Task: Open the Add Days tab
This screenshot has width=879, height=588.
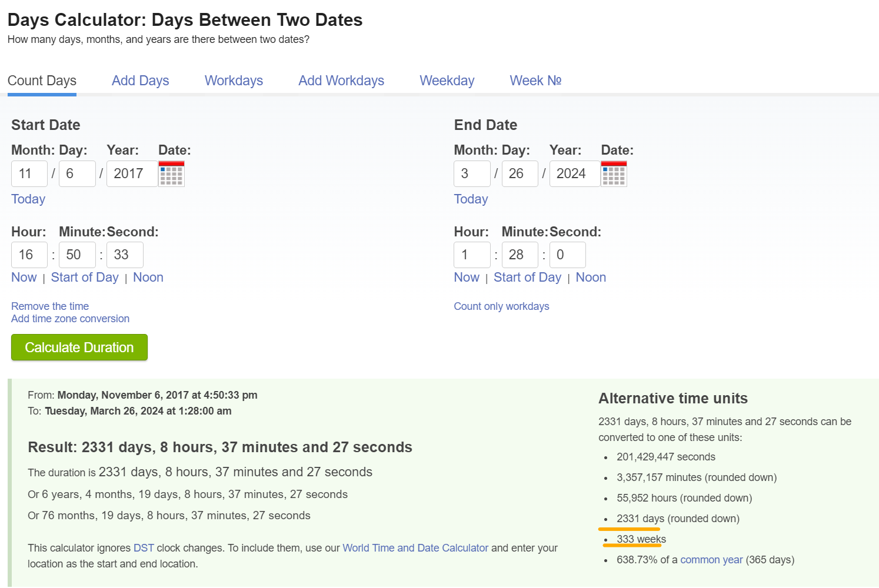Action: coord(141,81)
